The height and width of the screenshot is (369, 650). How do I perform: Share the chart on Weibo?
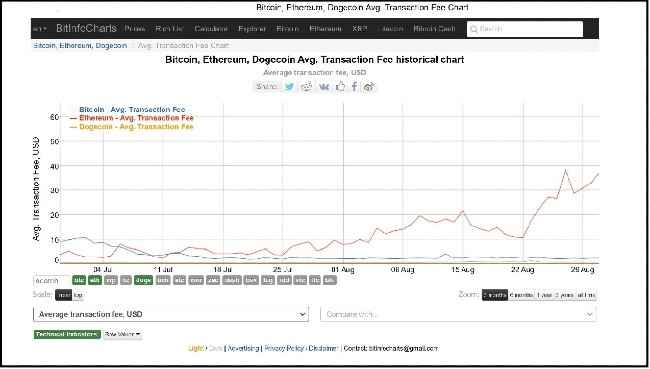coord(369,87)
